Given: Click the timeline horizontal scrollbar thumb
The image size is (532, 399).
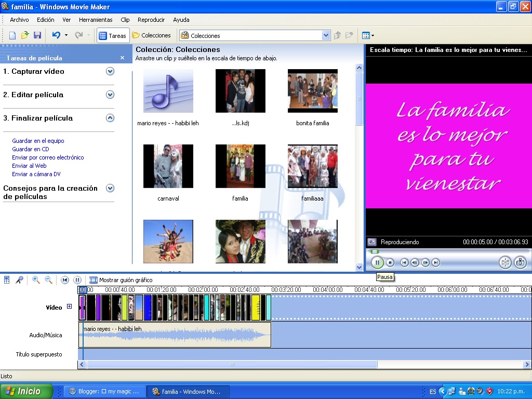Looking at the screenshot, I should (232, 365).
